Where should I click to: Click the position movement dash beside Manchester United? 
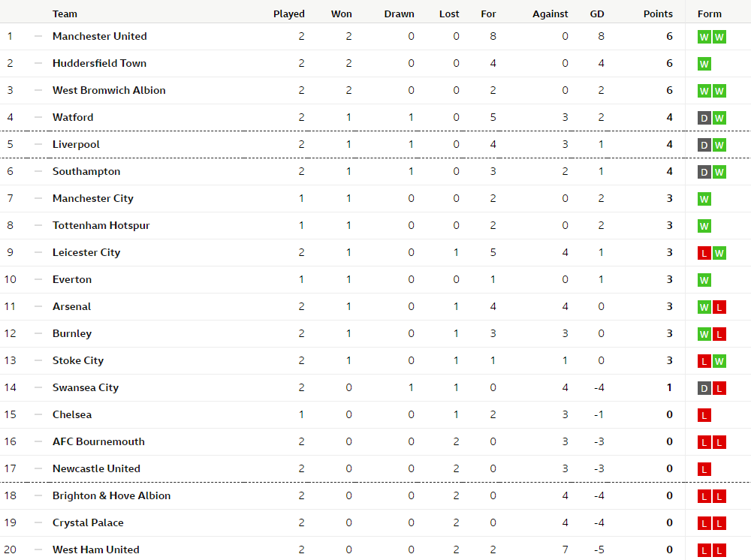click(38, 36)
